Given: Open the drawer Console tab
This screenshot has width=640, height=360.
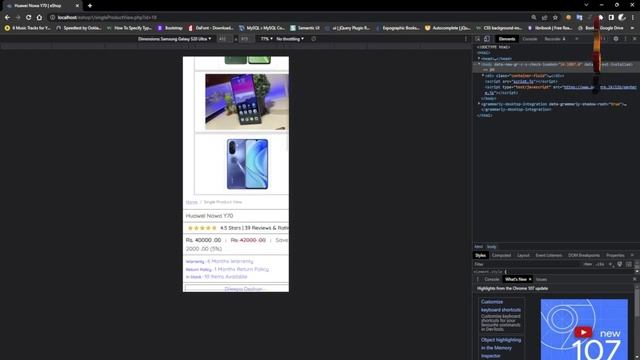Looking at the screenshot, I should pos(491,279).
